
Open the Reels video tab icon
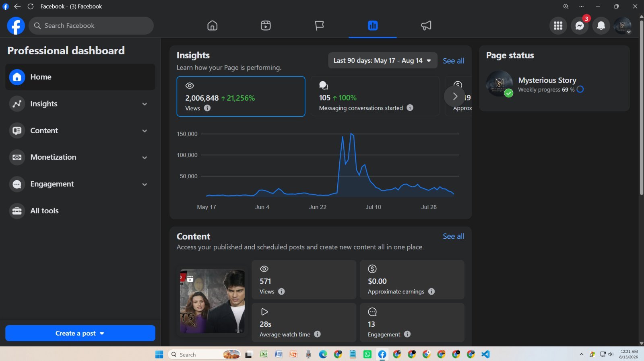coord(266,26)
